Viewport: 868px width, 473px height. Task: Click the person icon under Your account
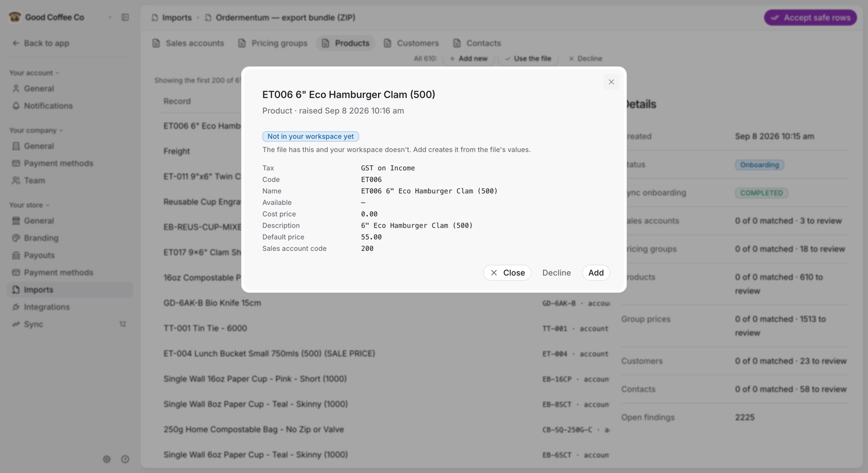(16, 89)
